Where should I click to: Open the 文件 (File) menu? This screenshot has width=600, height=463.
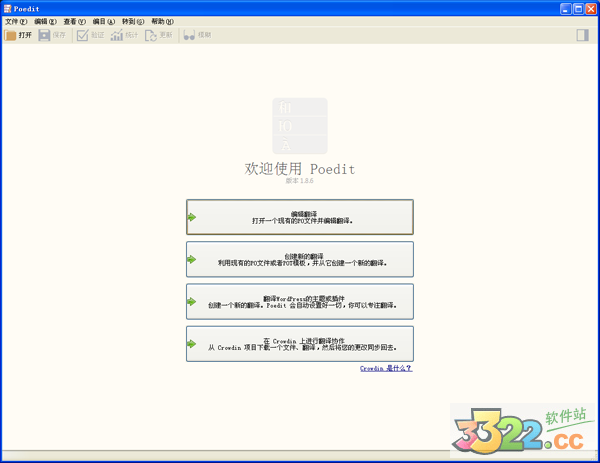16,21
